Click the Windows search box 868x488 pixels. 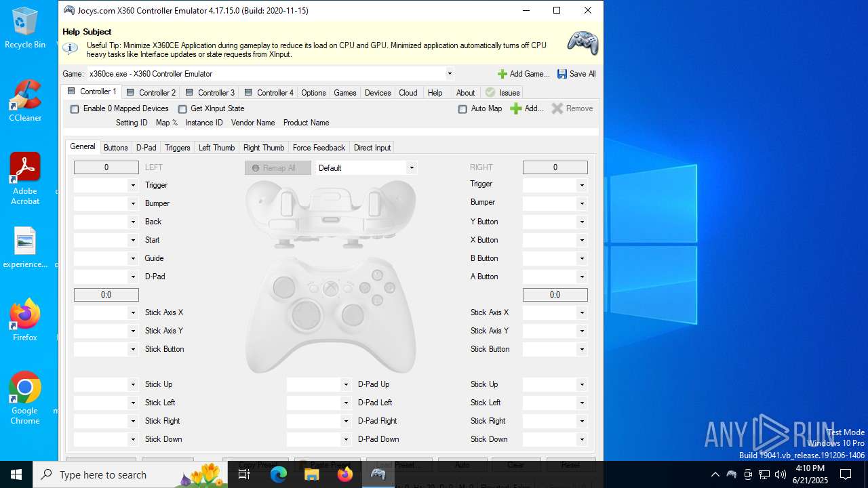(x=132, y=474)
